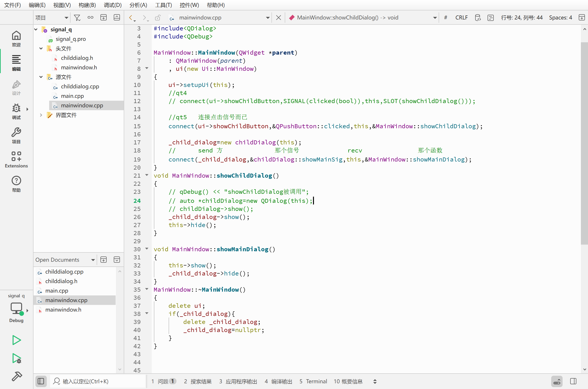Click the file encoding database icon
This screenshot has height=389, width=588.
[x=478, y=18]
